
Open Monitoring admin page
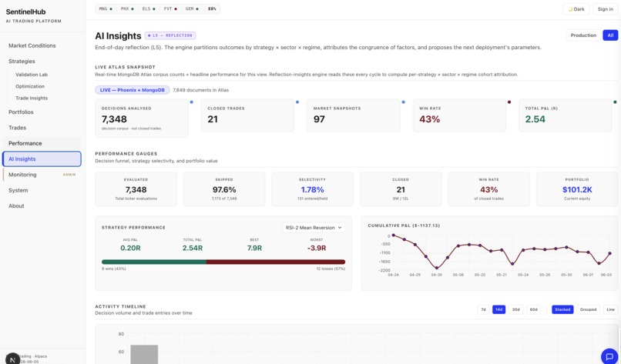tap(42, 175)
